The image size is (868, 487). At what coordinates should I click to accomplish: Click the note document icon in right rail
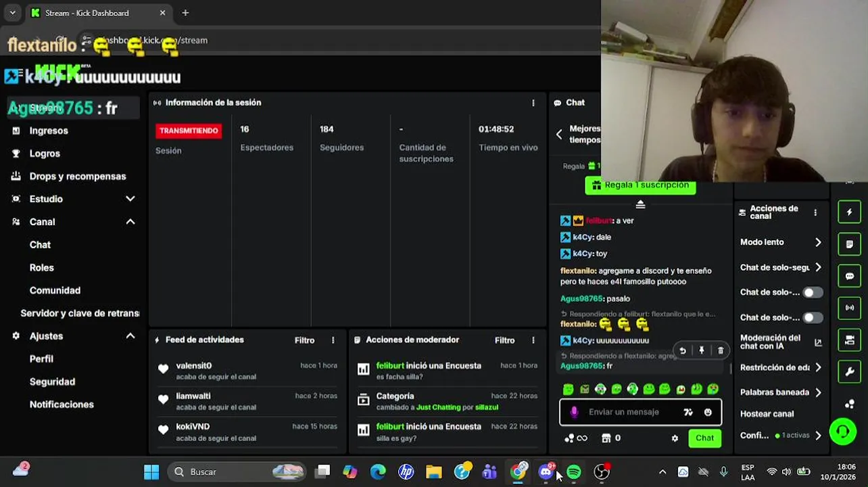850,244
